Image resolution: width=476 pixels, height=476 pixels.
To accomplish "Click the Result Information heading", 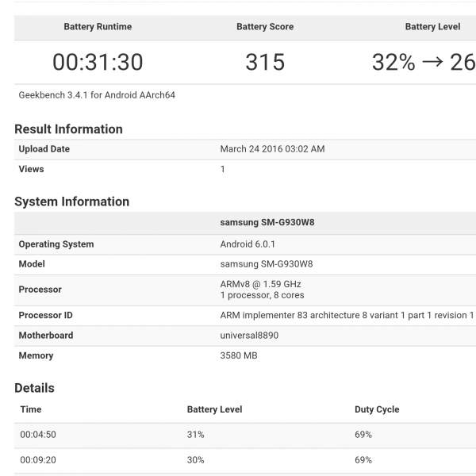I will click(x=68, y=129).
